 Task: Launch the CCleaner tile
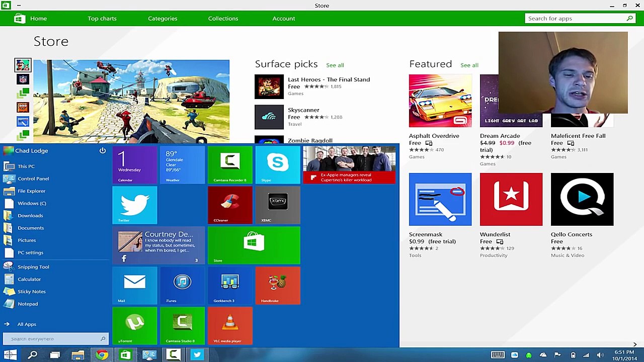230,205
